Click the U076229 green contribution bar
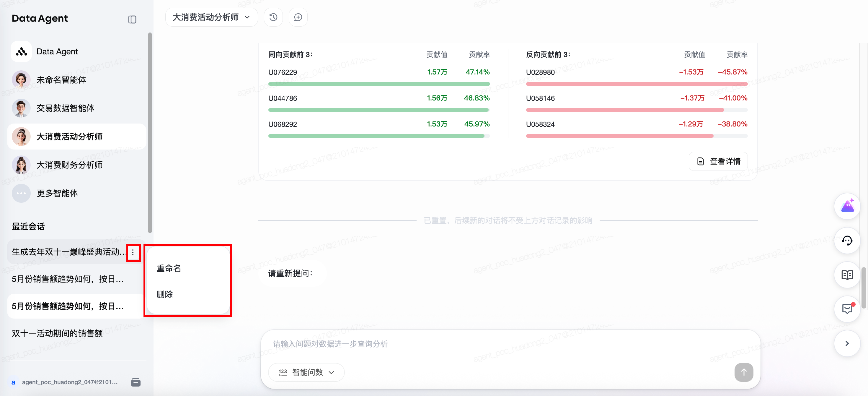Image resolution: width=868 pixels, height=396 pixels. [x=379, y=84]
